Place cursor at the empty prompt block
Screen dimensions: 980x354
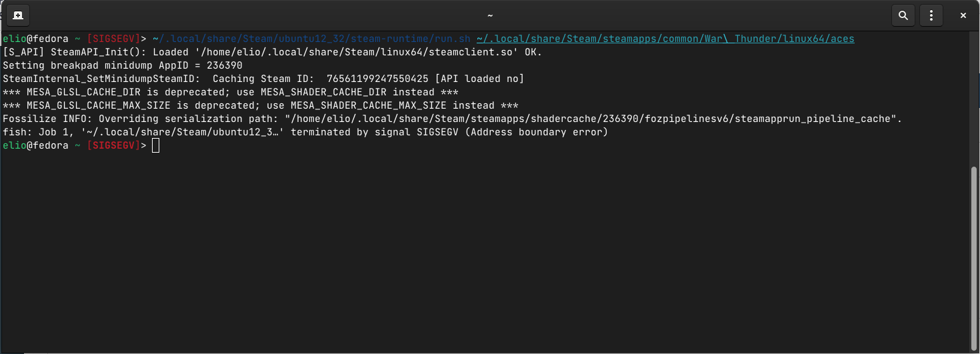click(155, 145)
